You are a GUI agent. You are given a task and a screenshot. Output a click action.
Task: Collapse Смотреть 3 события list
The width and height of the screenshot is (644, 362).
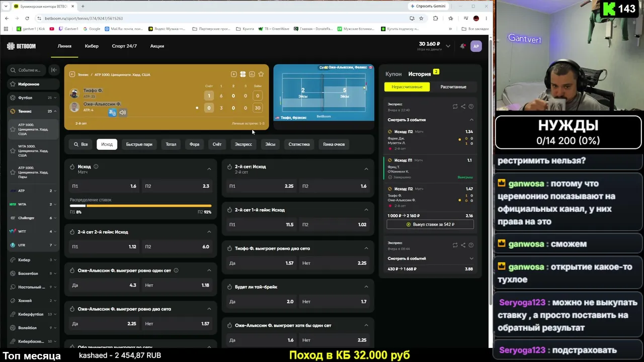click(x=471, y=120)
